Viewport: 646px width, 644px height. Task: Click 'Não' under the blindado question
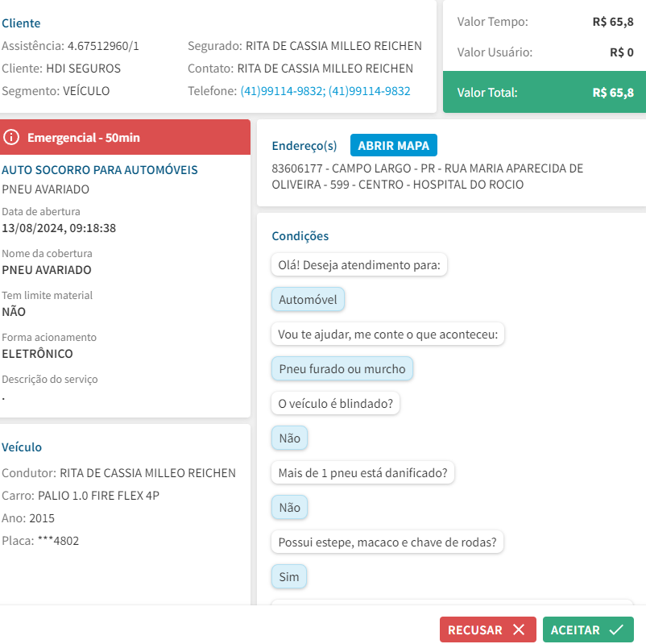point(289,438)
